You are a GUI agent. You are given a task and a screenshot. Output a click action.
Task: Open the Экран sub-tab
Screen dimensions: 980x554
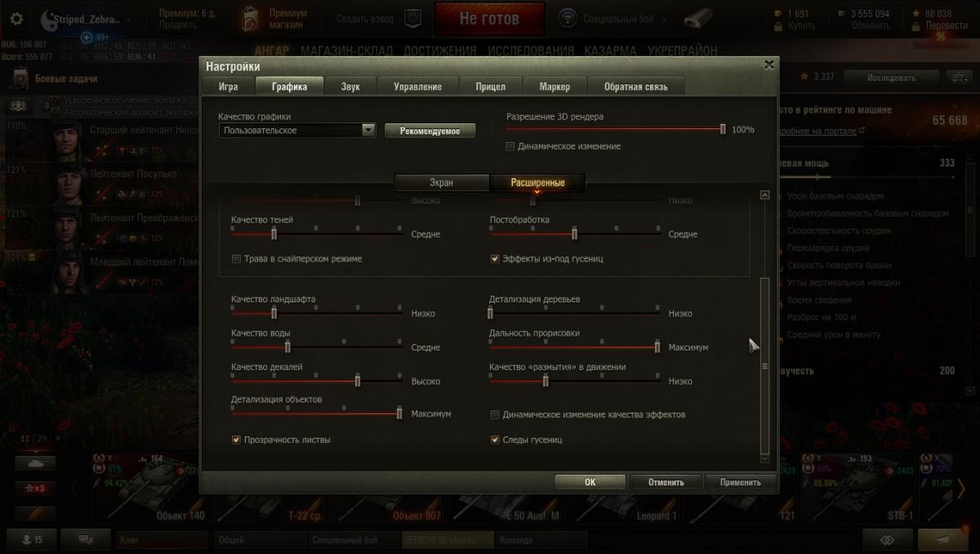point(442,183)
